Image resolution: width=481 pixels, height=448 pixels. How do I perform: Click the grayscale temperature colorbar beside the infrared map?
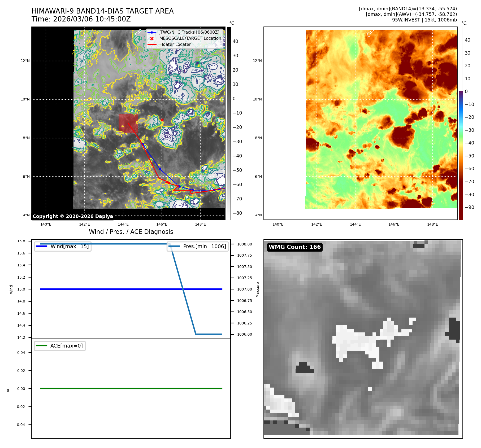[x=229, y=123]
